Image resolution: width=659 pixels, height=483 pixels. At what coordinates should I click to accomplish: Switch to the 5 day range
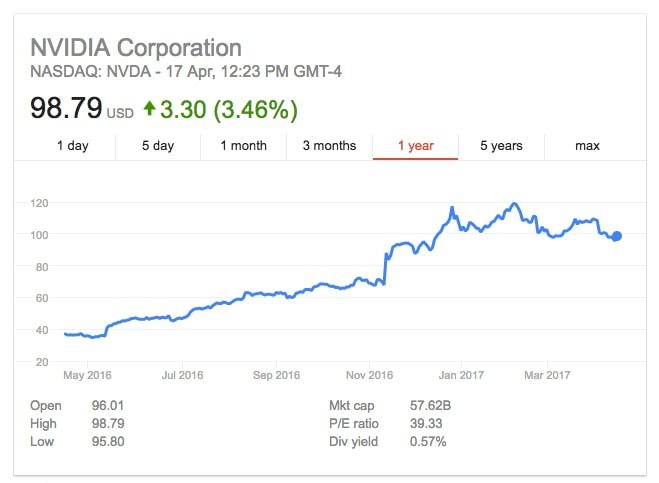click(158, 146)
